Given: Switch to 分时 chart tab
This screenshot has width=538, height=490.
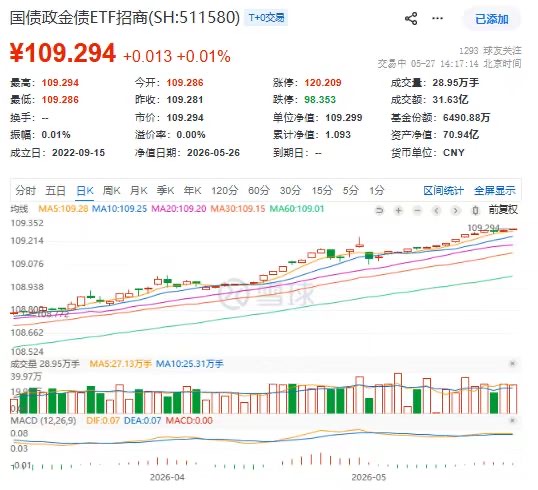Looking at the screenshot, I should pos(25,190).
